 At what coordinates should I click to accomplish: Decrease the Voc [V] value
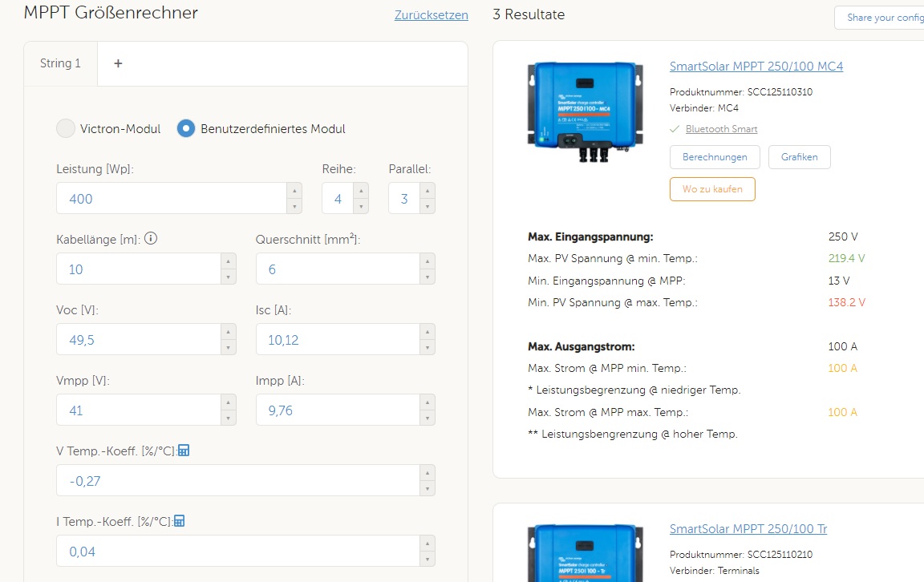(x=229, y=348)
